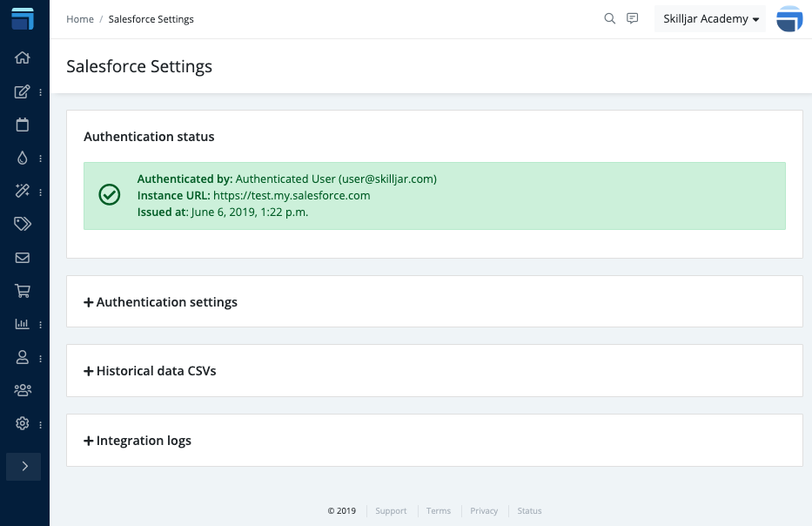The image size is (812, 526).
Task: Open submenu dots beside the droplet icon
Action: coord(40,158)
